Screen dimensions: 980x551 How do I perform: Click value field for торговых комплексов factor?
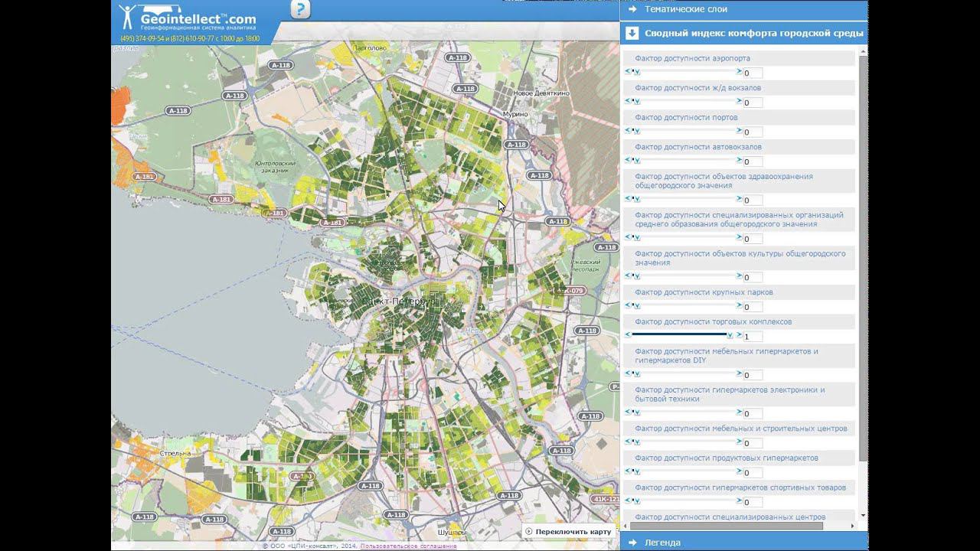coord(753,337)
